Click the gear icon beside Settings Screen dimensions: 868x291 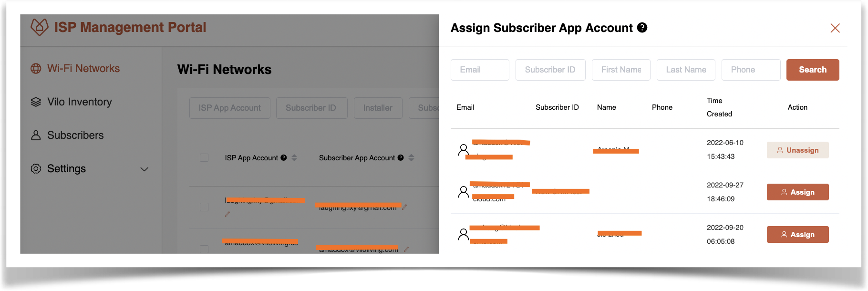click(x=36, y=168)
